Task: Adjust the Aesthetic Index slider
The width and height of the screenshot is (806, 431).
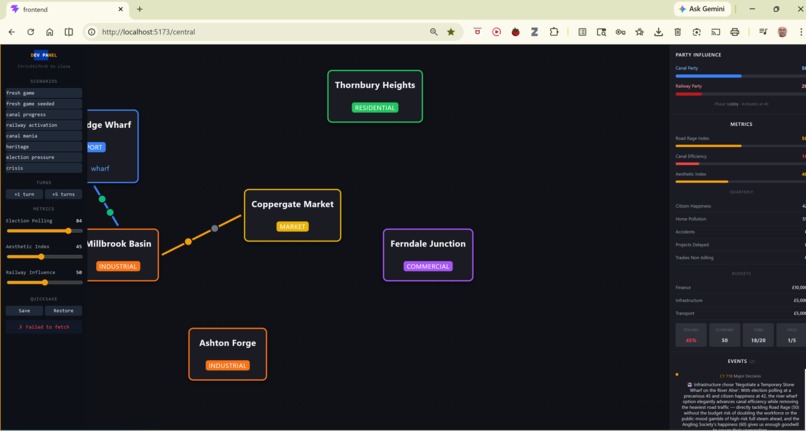Action: (x=44, y=257)
